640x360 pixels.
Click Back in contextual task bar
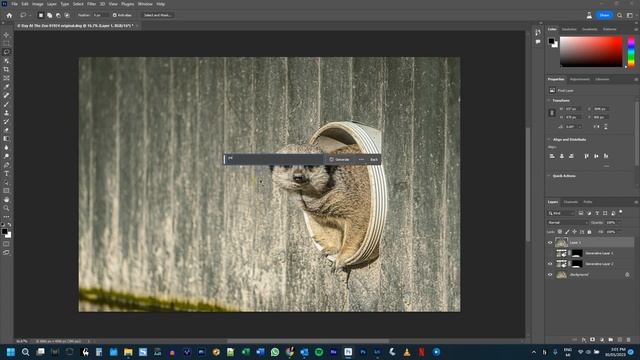click(374, 159)
